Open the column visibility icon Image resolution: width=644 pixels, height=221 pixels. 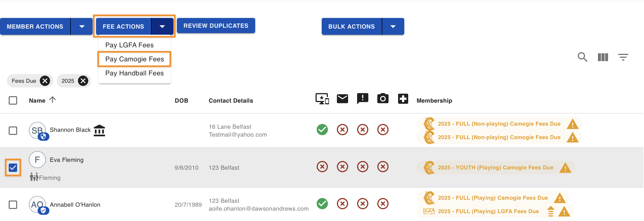[603, 57]
